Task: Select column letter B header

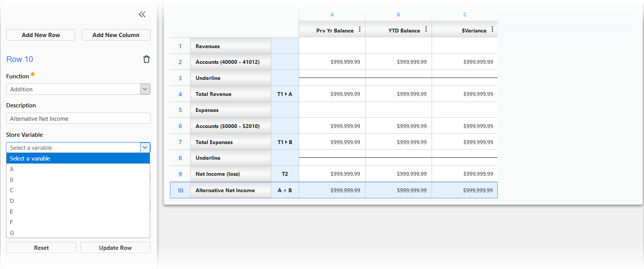Action: pyautogui.click(x=398, y=15)
